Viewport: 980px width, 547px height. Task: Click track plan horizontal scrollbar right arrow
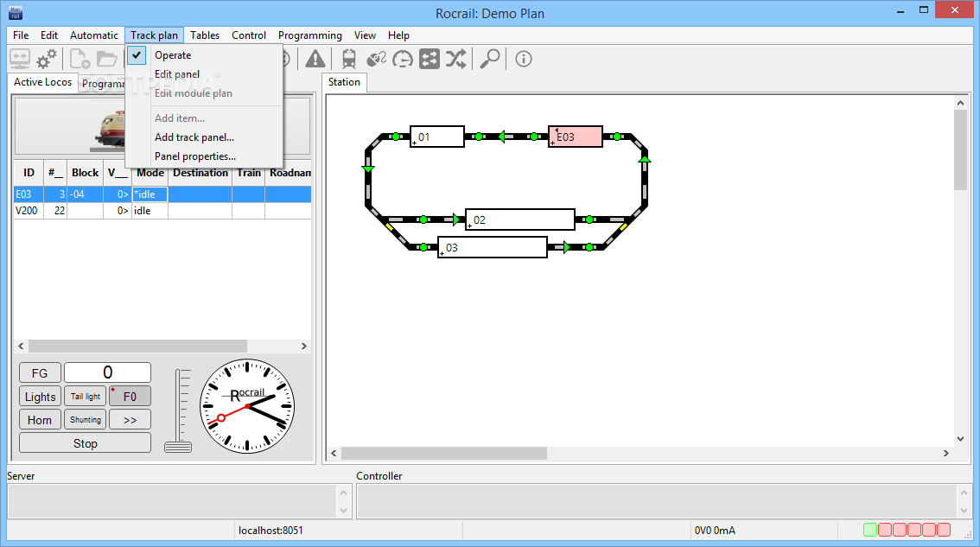pyautogui.click(x=946, y=453)
